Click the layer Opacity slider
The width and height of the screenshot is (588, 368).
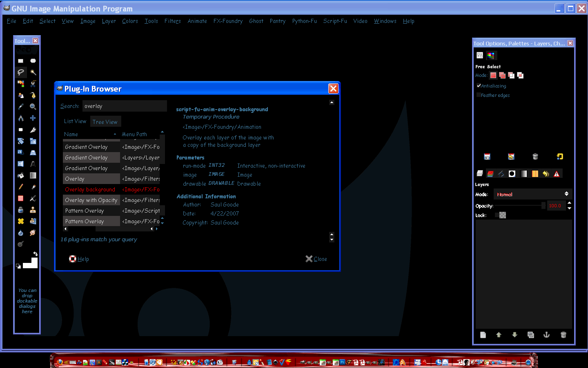pos(520,206)
